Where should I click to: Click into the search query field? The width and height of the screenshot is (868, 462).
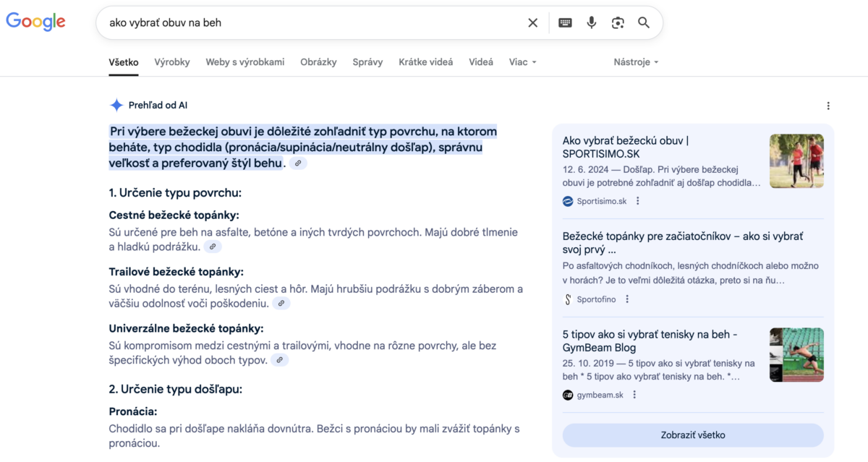pyautogui.click(x=311, y=22)
